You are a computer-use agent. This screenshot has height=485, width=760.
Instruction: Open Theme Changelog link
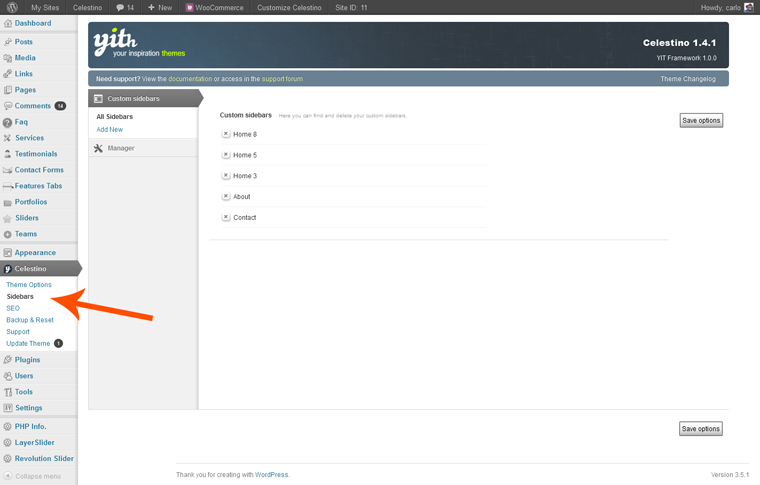tap(688, 79)
